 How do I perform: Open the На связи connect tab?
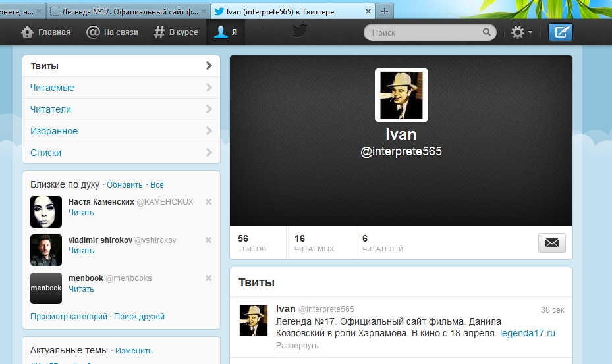point(112,32)
